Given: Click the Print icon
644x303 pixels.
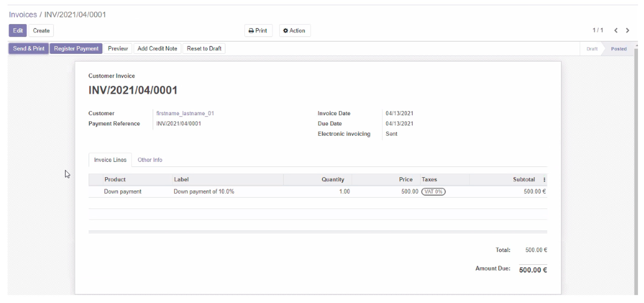Looking at the screenshot, I should [258, 30].
